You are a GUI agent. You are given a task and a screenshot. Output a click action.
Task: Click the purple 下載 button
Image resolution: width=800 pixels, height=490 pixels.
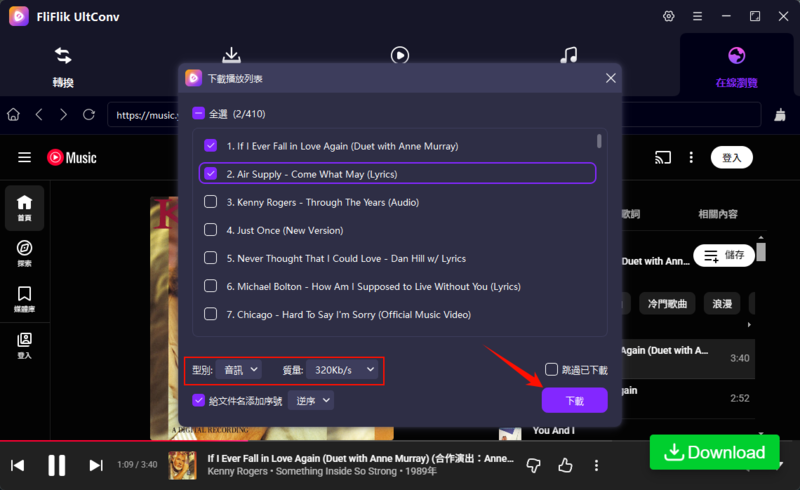coord(574,400)
